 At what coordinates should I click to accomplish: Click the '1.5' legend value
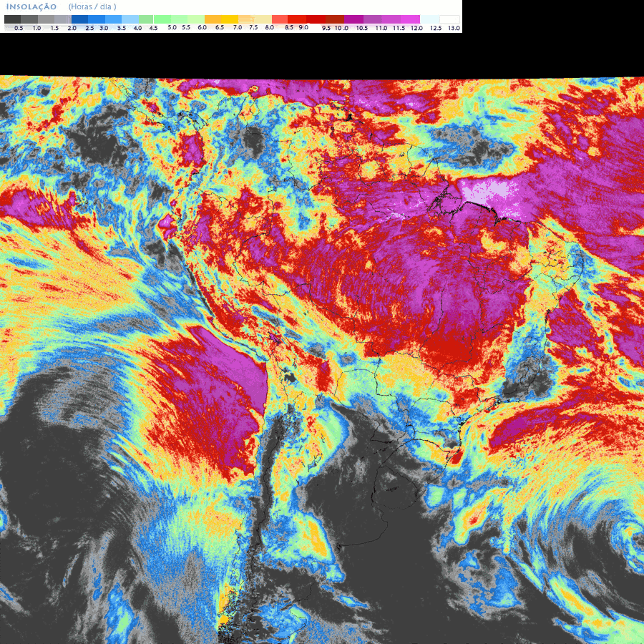tap(54, 28)
